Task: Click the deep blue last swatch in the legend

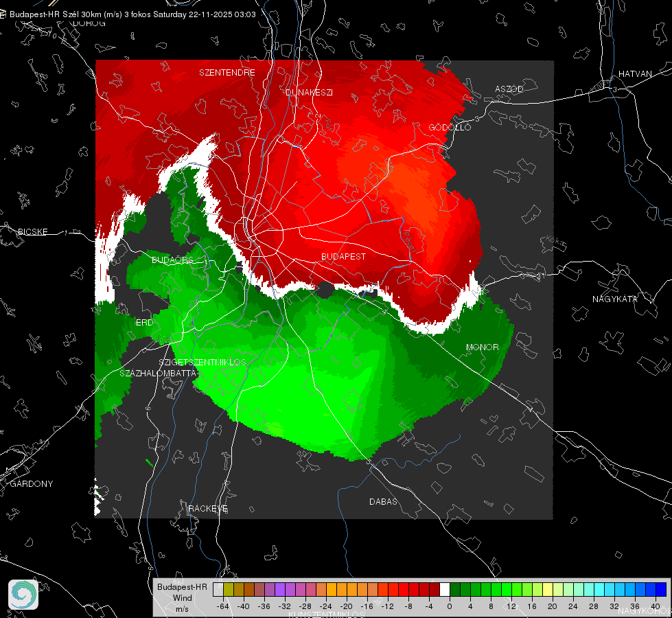Action: (661, 589)
